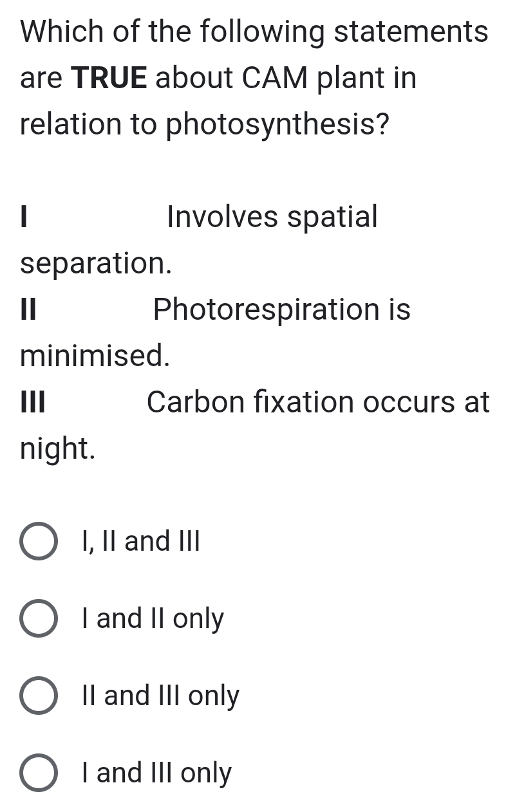Click the label text "I, II and III"

pyautogui.click(x=140, y=541)
